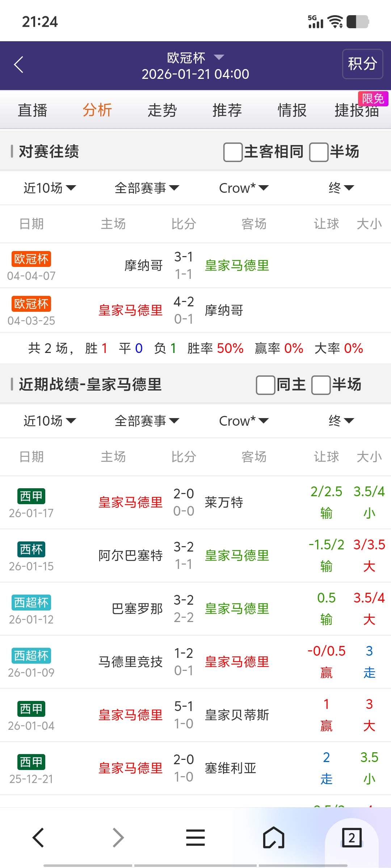Open the browser menu hamburger icon

[195, 837]
